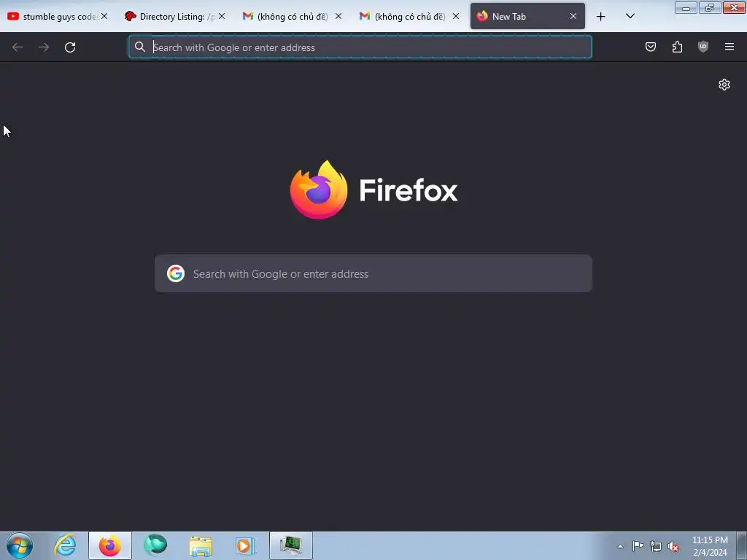Open network status tray icon

[656, 546]
